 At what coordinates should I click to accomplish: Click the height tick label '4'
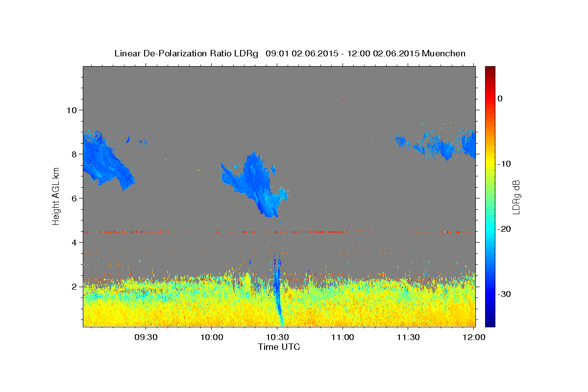(x=73, y=242)
